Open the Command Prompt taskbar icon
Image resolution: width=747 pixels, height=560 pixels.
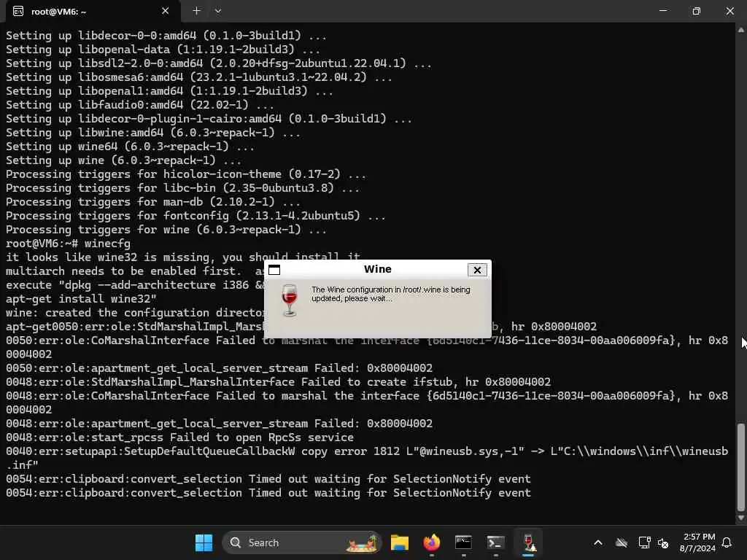pos(463,542)
